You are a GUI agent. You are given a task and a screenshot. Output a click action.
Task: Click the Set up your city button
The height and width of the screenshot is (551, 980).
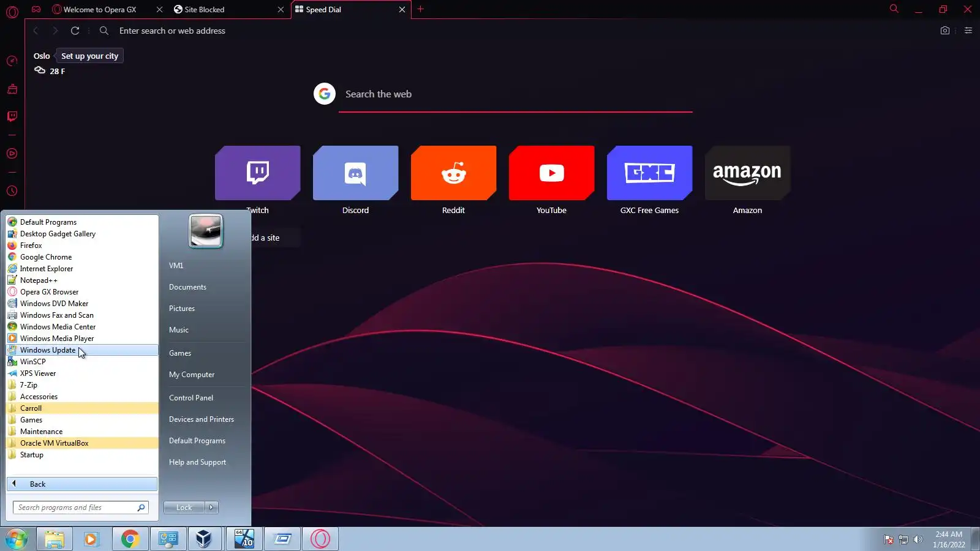(89, 56)
